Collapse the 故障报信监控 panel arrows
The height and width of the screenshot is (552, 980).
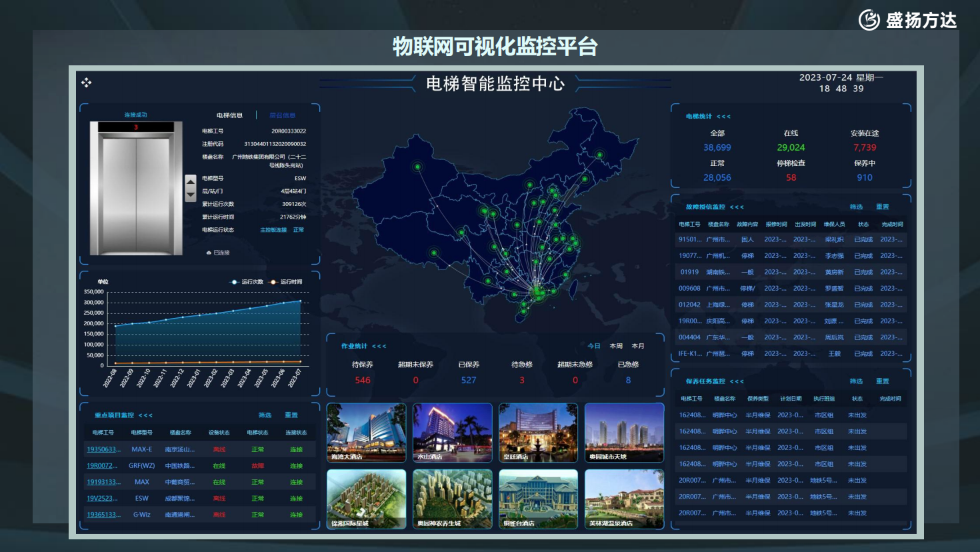click(737, 207)
